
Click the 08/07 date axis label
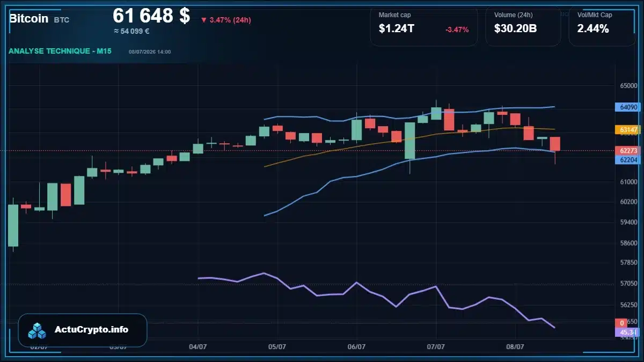tap(515, 347)
